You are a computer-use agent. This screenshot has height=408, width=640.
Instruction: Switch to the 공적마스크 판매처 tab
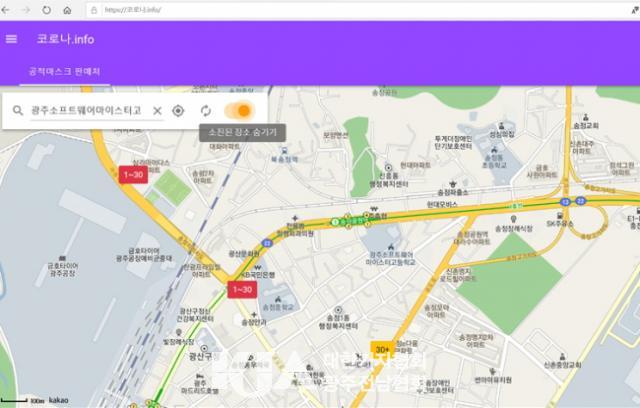click(64, 72)
